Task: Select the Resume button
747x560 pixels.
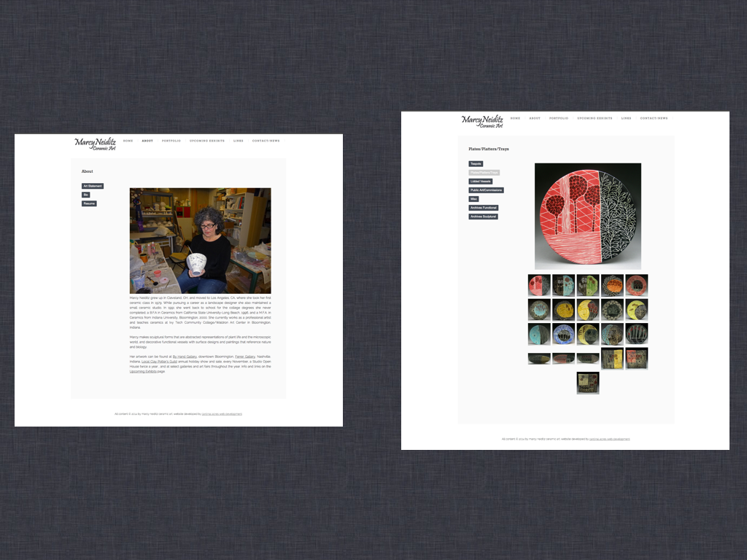Action: point(89,203)
